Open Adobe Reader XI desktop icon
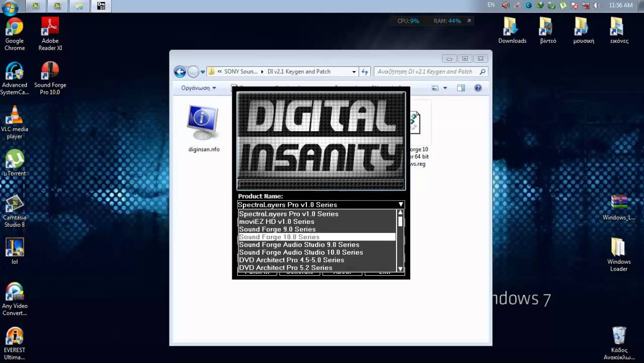 click(x=50, y=34)
